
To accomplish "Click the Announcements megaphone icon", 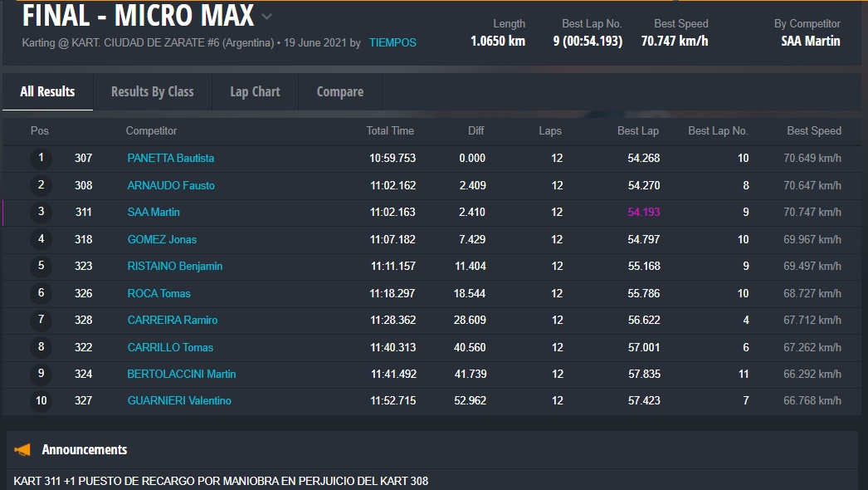I will point(22,449).
